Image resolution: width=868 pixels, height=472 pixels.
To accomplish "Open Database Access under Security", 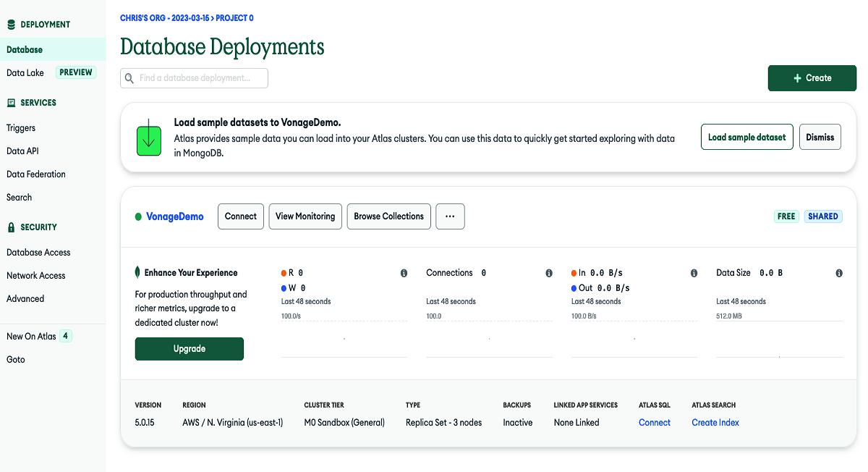I will (x=38, y=253).
